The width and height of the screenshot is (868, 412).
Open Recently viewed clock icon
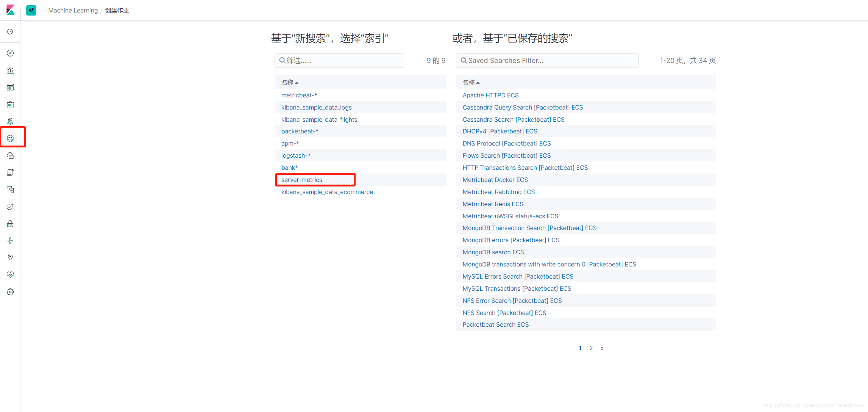tap(10, 32)
